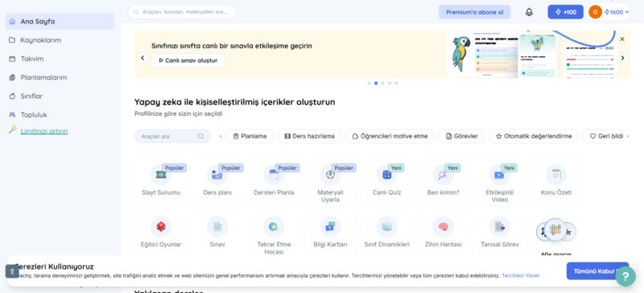Filter by Öğrencileri motive etme chip
The image size is (644, 293).
tap(390, 136)
